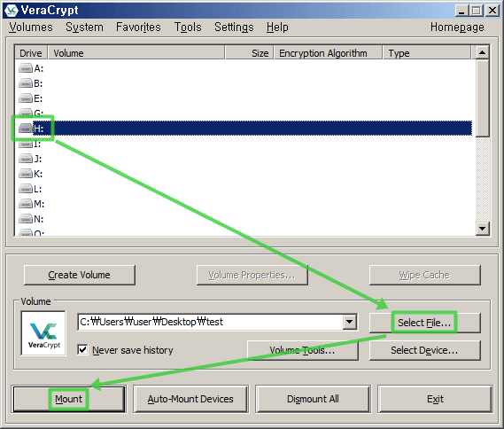Click the Wipe Cache button

(x=424, y=275)
